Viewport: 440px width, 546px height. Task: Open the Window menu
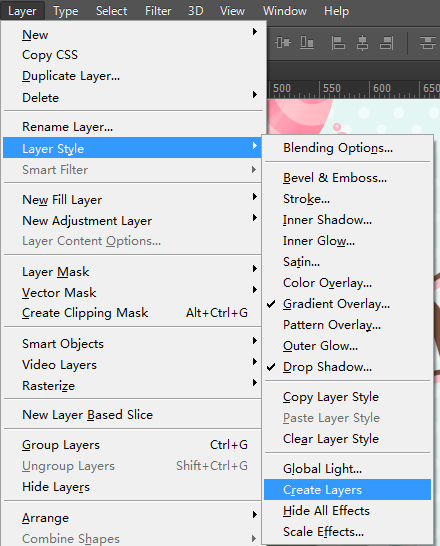pos(285,11)
